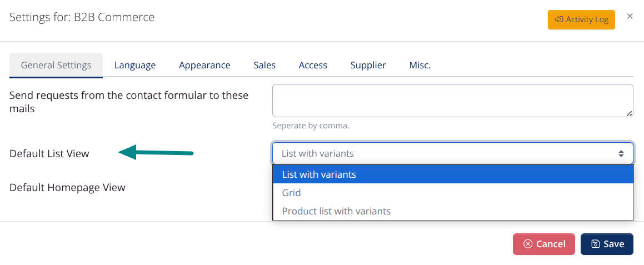Select the General Settings tab
This screenshot has width=644, height=265.
[56, 65]
